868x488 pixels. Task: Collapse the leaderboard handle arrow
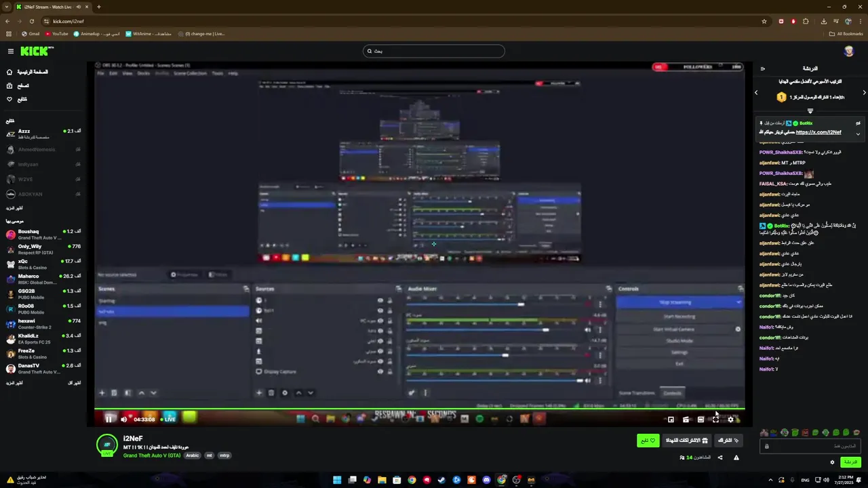click(810, 110)
